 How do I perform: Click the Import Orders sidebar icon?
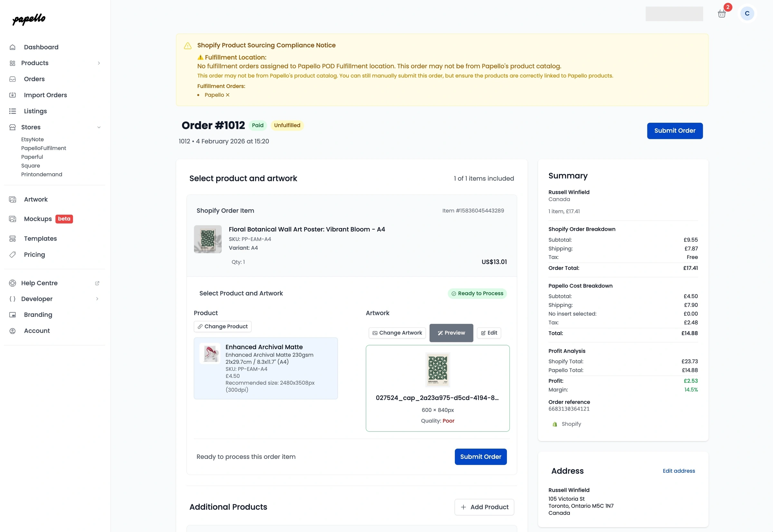point(13,95)
